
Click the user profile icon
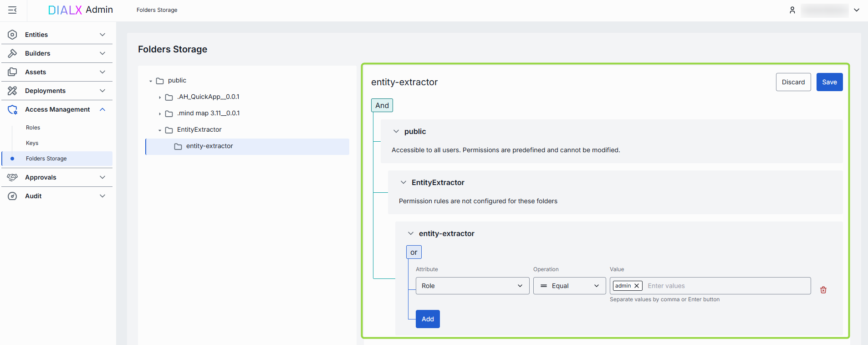click(x=792, y=10)
